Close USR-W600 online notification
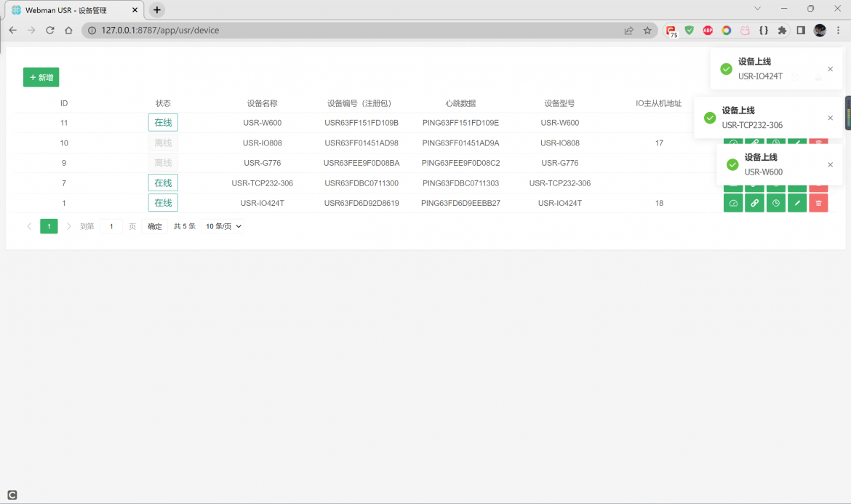The image size is (851, 504). pyautogui.click(x=831, y=165)
